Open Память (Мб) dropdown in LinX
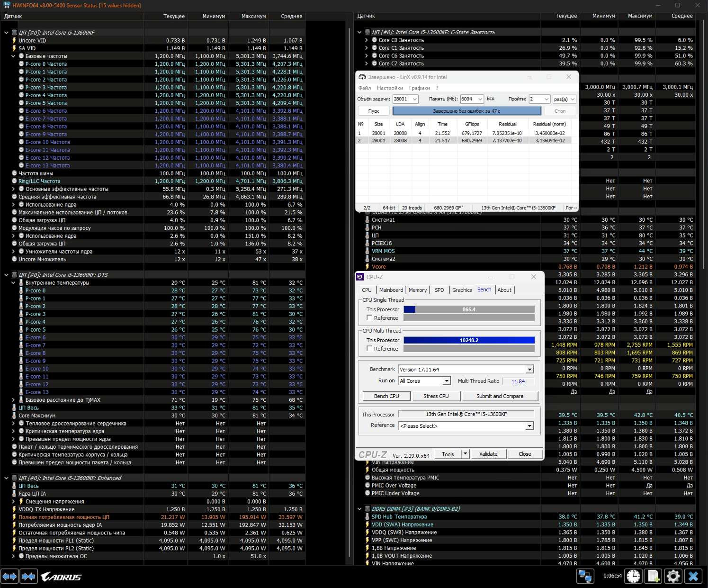 pos(480,99)
